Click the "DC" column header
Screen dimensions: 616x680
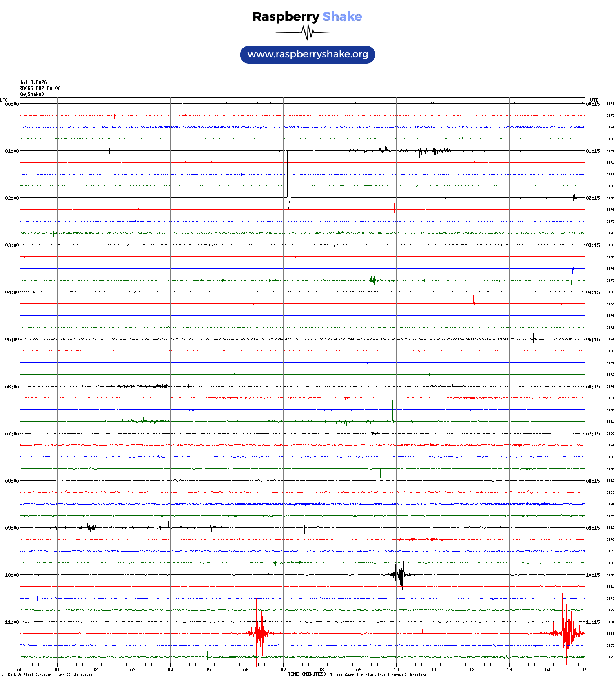coord(608,99)
